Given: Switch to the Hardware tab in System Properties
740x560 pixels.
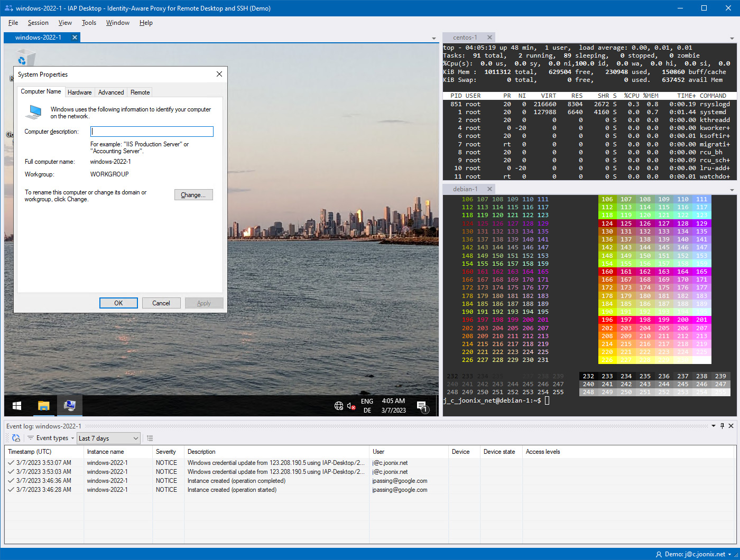Looking at the screenshot, I should (x=80, y=92).
